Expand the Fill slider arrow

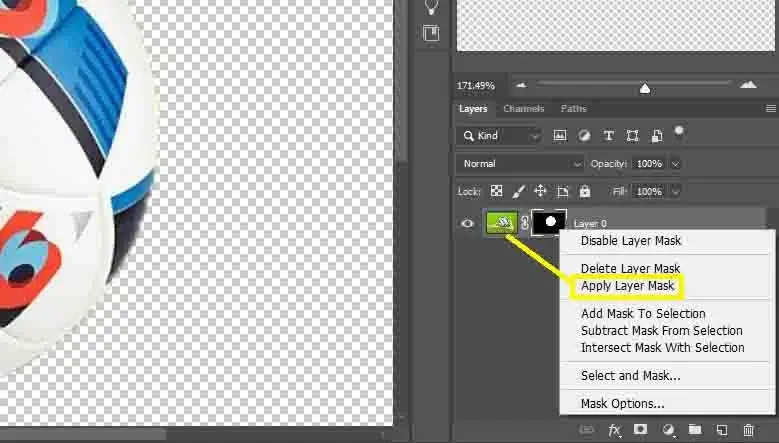(676, 192)
